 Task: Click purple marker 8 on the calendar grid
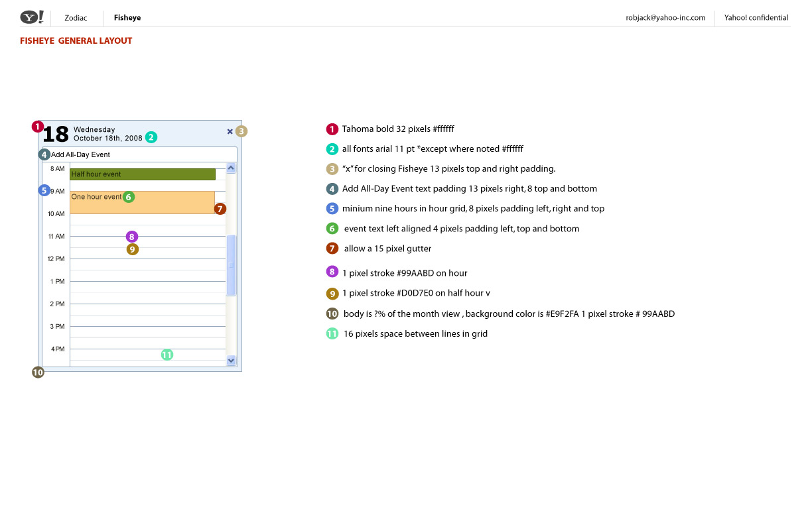click(x=132, y=237)
